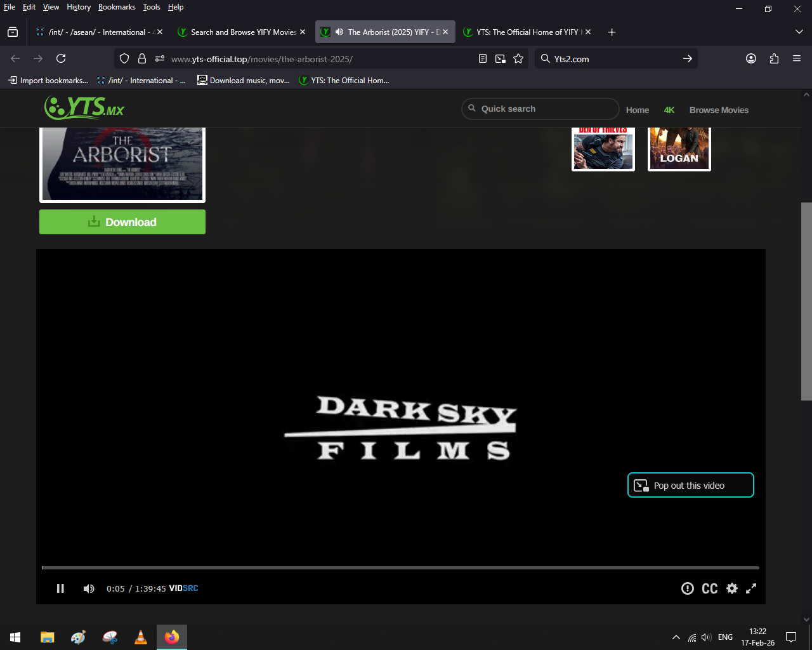Launch File Explorer from the taskbar
This screenshot has height=650, width=812.
point(48,637)
